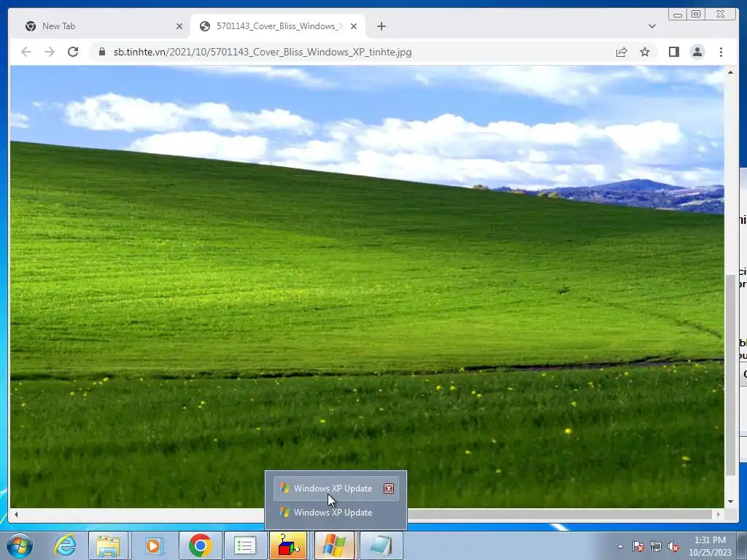Screen dimensions: 747x560
Task: Click the Windows XP Update taskbar button
Action: coord(334,545)
